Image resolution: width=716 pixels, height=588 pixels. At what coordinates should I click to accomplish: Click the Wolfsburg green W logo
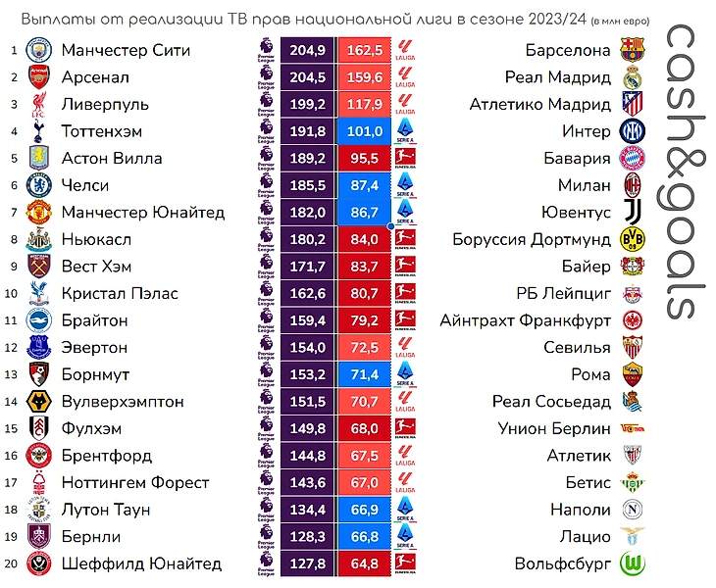coord(633,563)
